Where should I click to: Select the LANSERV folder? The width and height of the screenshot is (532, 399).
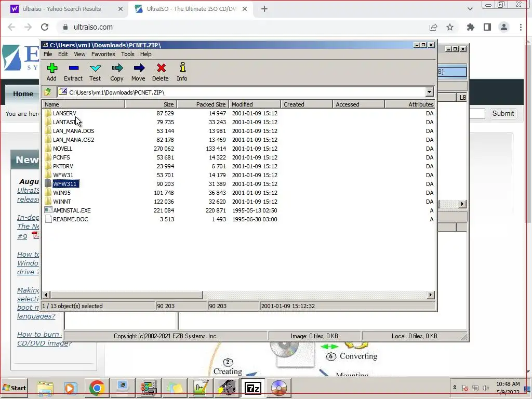(x=64, y=113)
